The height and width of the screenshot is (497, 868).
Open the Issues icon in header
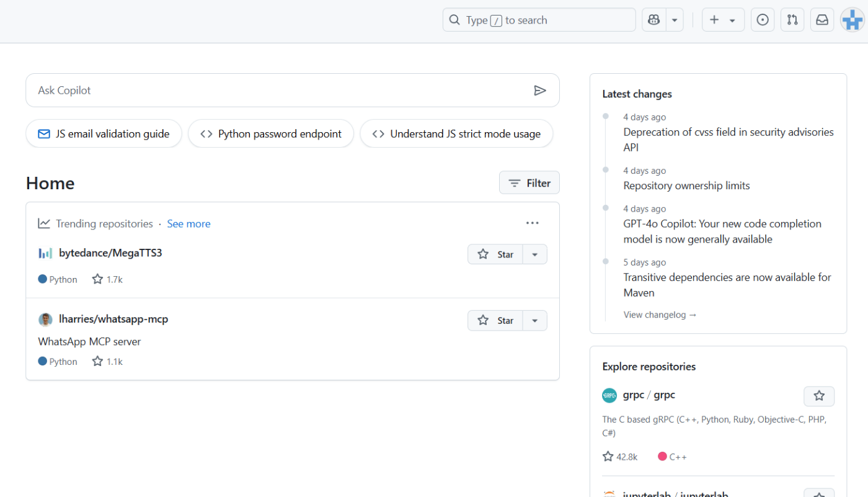[763, 20]
